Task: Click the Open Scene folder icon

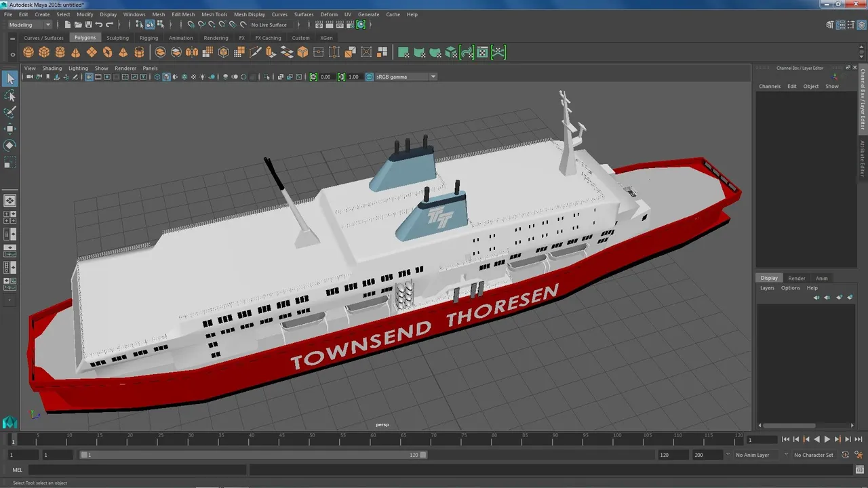Action: 78,24
